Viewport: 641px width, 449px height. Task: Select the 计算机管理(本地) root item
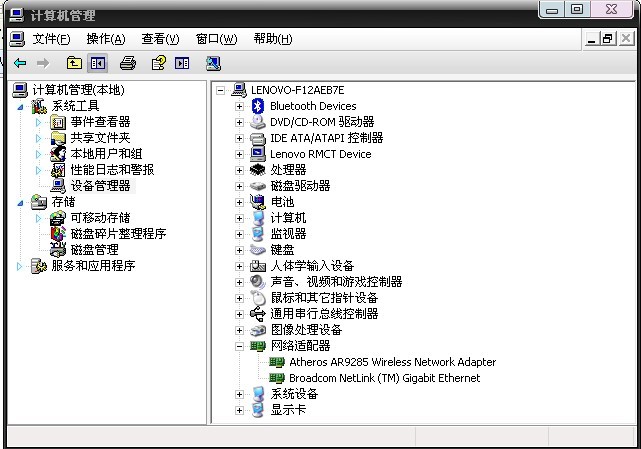click(78, 90)
